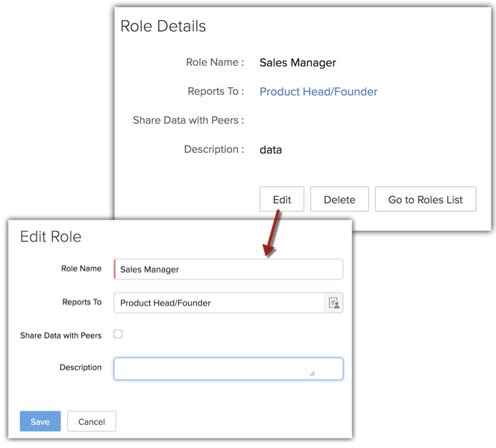496x448 pixels.
Task: Click the Edit Role dialog heading
Action: pyautogui.click(x=51, y=237)
